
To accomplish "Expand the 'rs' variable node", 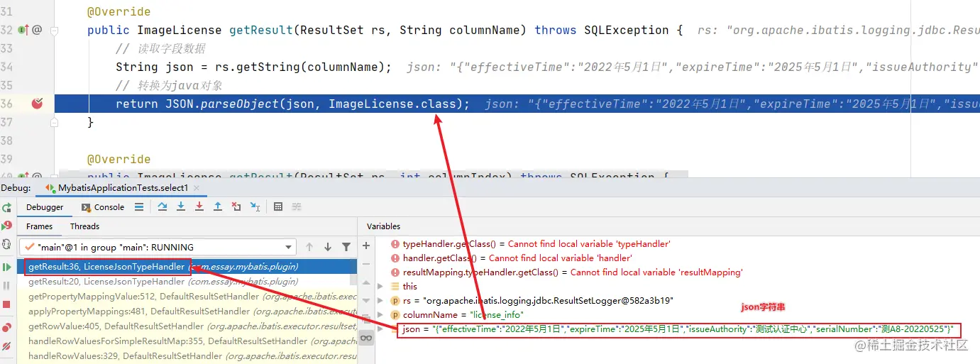I will tap(381, 300).
